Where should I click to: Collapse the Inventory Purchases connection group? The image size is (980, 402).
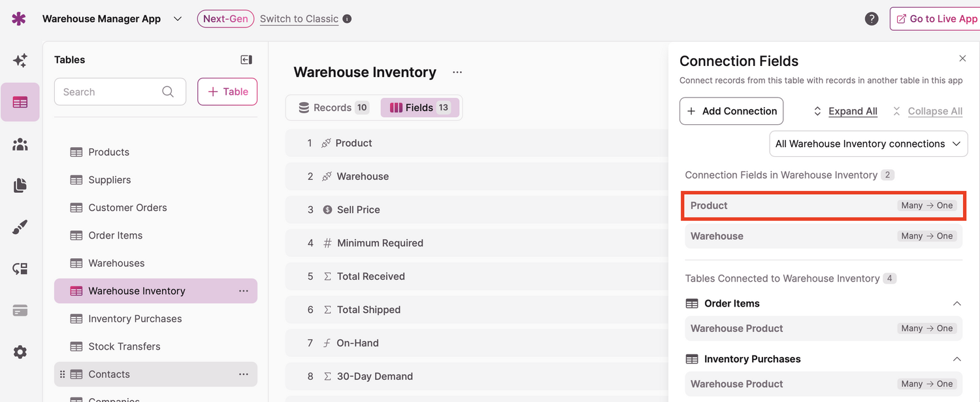(956, 359)
